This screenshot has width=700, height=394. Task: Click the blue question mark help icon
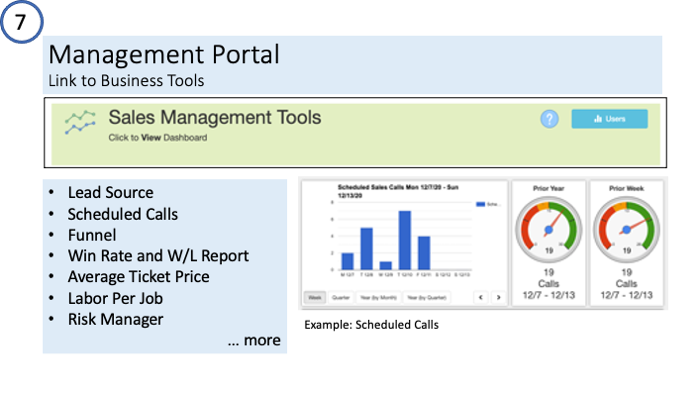[549, 119]
